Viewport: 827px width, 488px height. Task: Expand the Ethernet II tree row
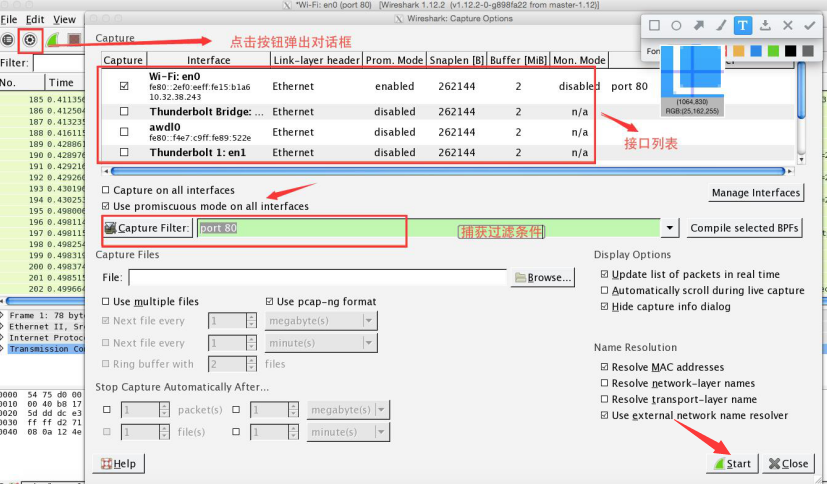coord(3,326)
